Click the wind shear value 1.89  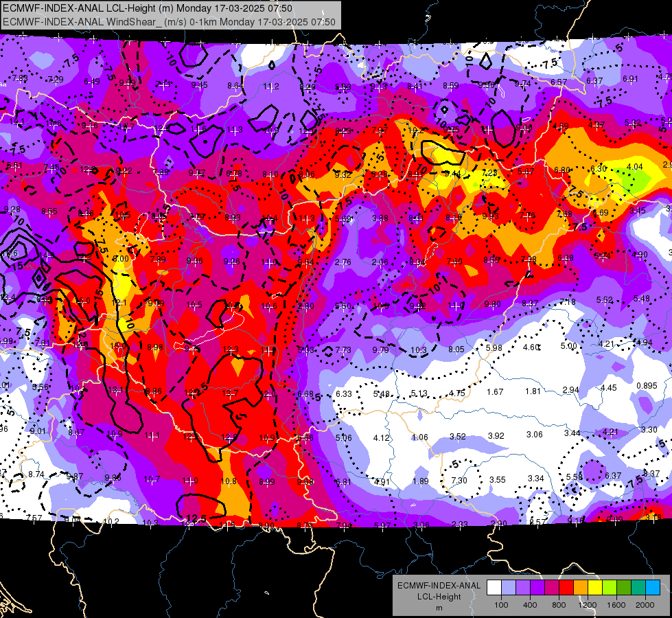tap(420, 481)
